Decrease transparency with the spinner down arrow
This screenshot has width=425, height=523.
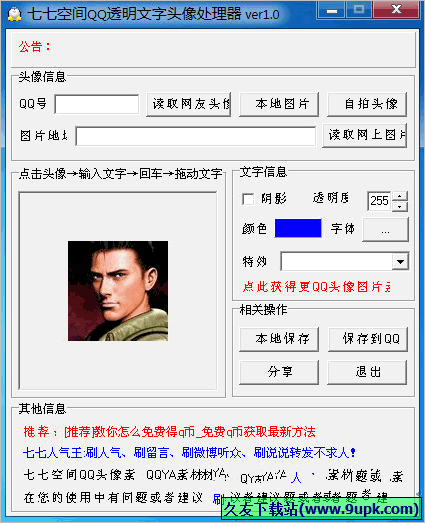point(400,206)
